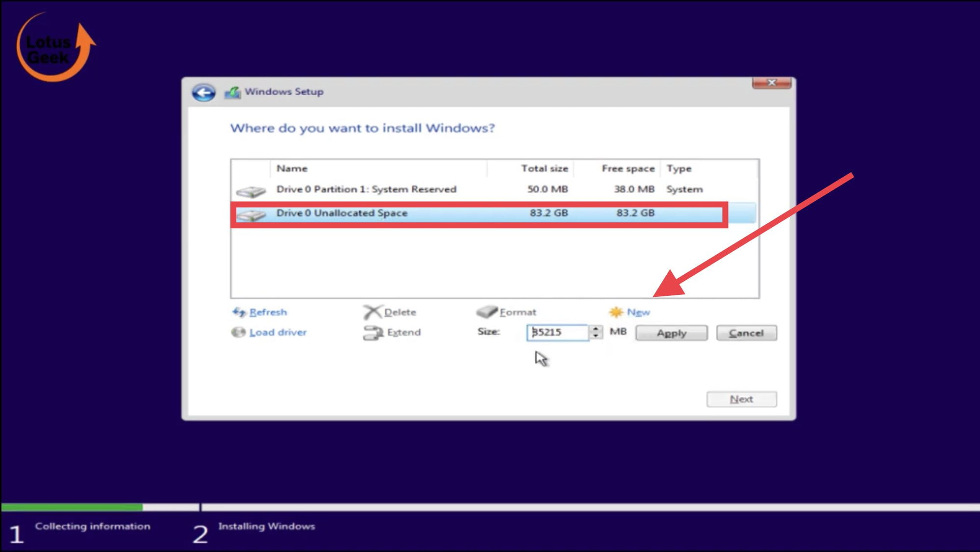Click the Next button
Screen dimensions: 980x552
coord(741,399)
